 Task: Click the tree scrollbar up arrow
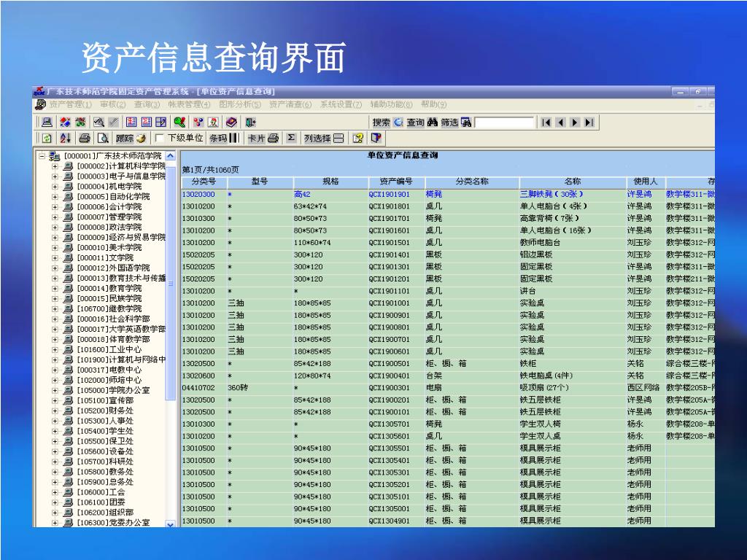[x=170, y=156]
